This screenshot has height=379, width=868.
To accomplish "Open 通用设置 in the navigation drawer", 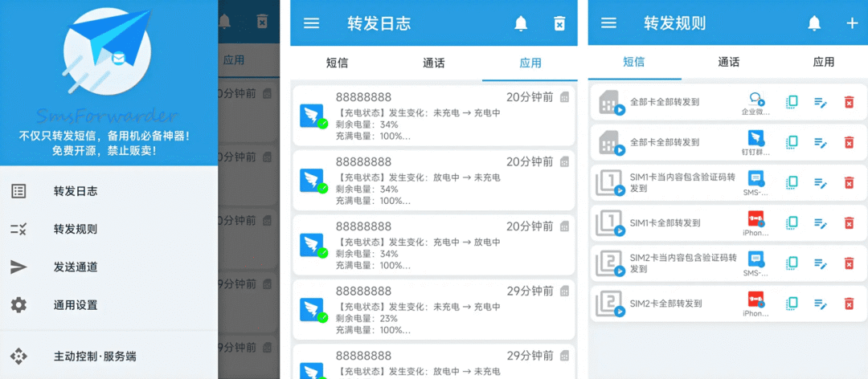I will (108, 305).
